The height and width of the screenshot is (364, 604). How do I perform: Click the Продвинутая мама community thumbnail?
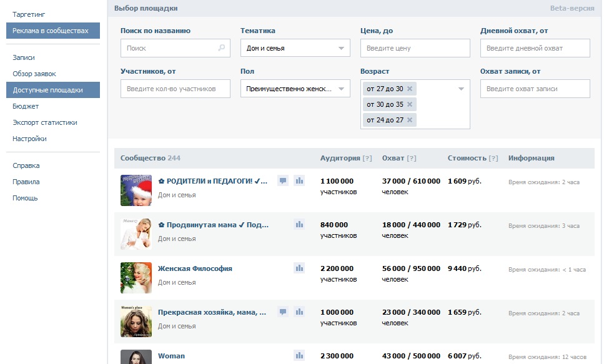[136, 234]
